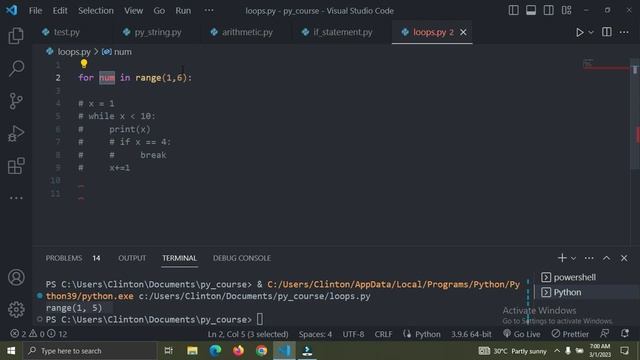Toggle the secondary sidebar layout icon
640x360 pixels.
[x=549, y=10]
